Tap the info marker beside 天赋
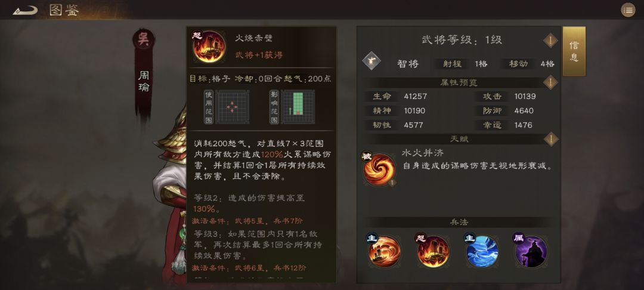This screenshot has height=290, width=644. click(550, 139)
